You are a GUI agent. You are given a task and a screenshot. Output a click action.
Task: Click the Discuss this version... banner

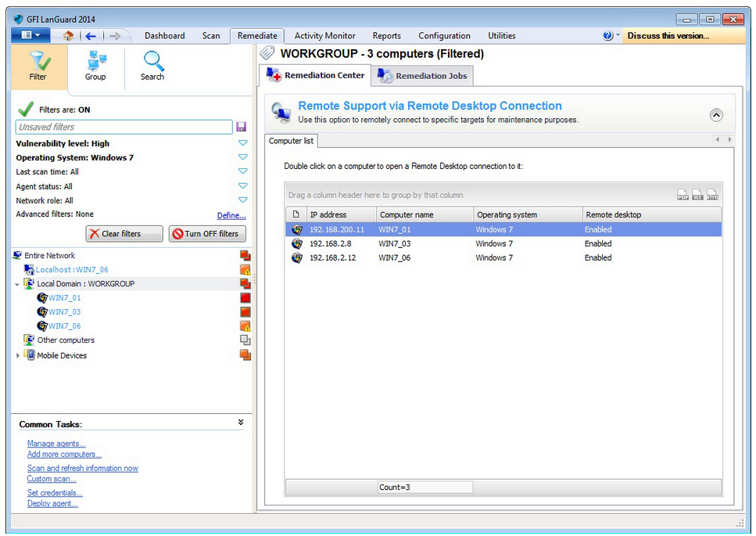tap(683, 36)
